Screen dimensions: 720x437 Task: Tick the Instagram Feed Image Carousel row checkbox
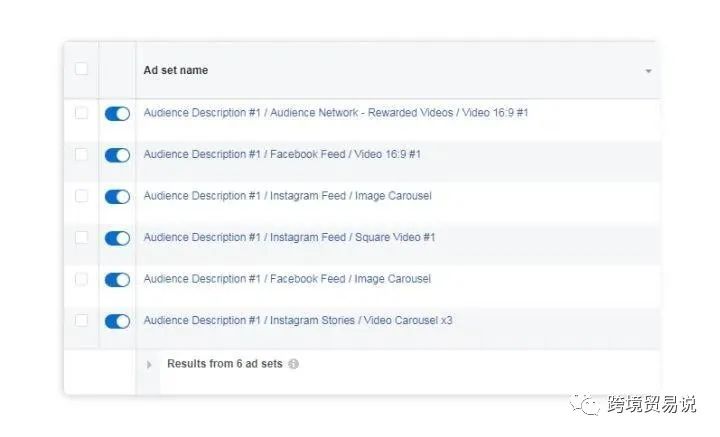click(x=81, y=196)
